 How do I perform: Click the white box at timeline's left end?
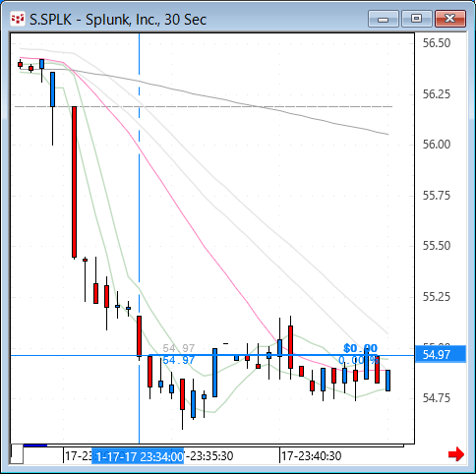pos(17,454)
